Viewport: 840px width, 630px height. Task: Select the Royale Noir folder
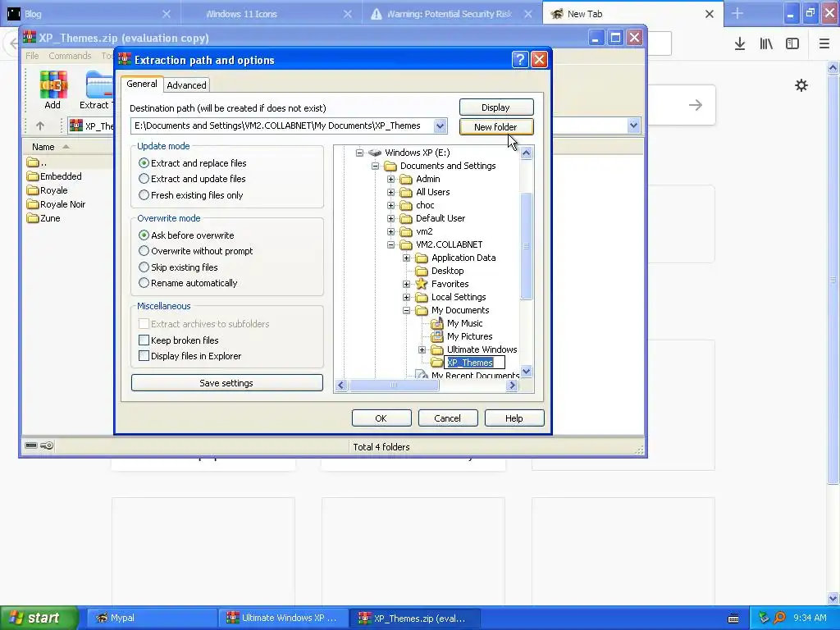(x=57, y=204)
